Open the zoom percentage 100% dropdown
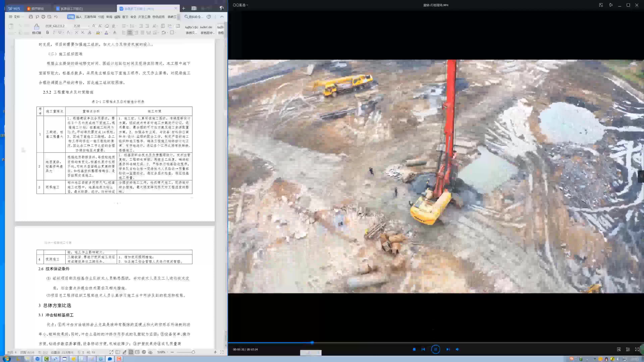The height and width of the screenshot is (362, 644). point(163,352)
